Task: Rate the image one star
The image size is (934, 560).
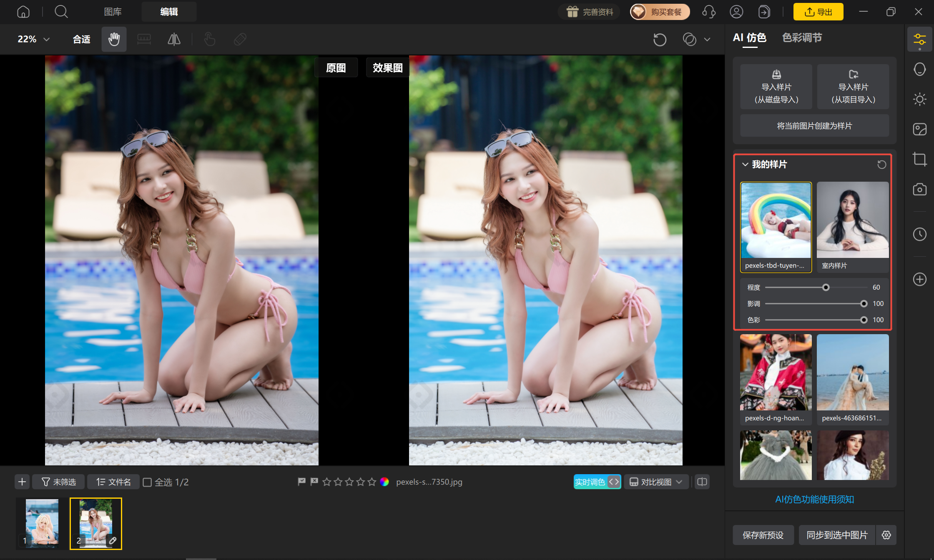Action: [x=327, y=482]
